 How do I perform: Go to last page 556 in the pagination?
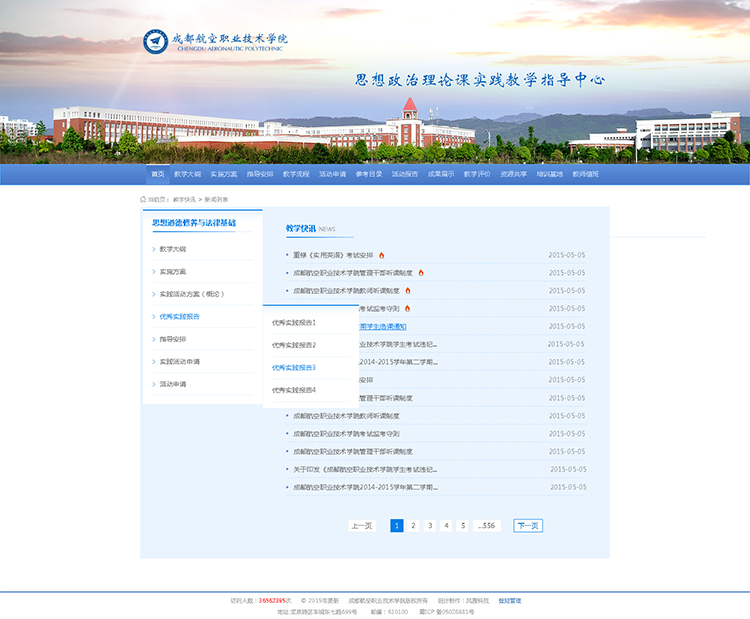point(487,525)
